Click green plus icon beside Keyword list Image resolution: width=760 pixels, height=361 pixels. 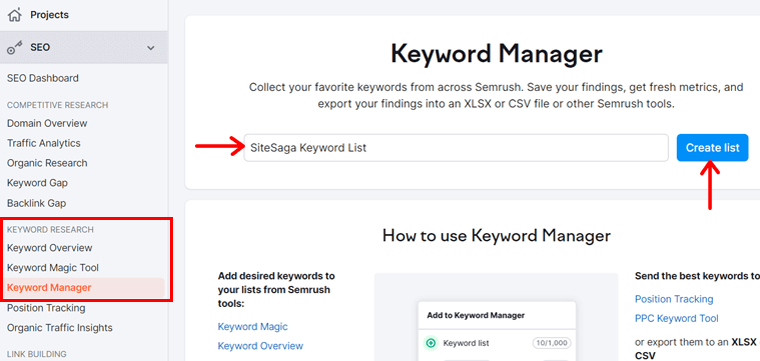pos(430,344)
